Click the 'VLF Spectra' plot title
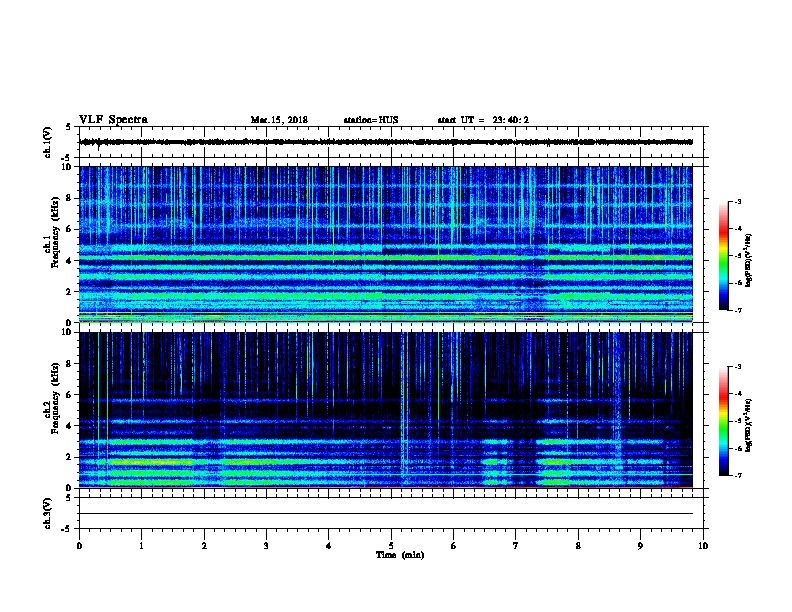Screen dimensions: 792x612 click(x=113, y=120)
